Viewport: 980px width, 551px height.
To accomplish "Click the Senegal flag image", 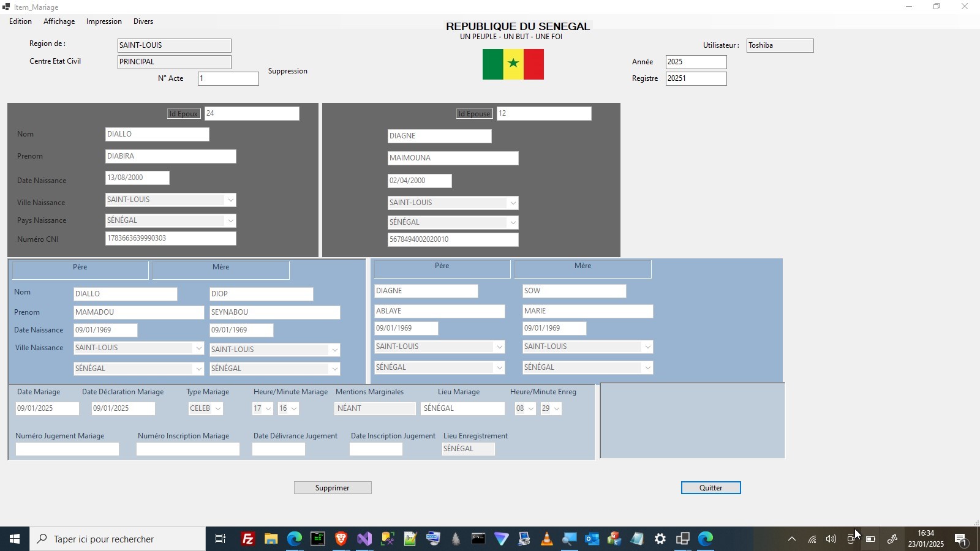I will tap(513, 64).
